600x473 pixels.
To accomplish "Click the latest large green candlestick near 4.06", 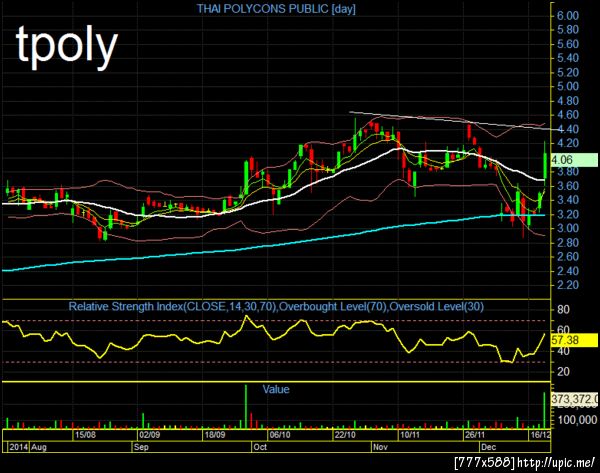I will [x=545, y=166].
